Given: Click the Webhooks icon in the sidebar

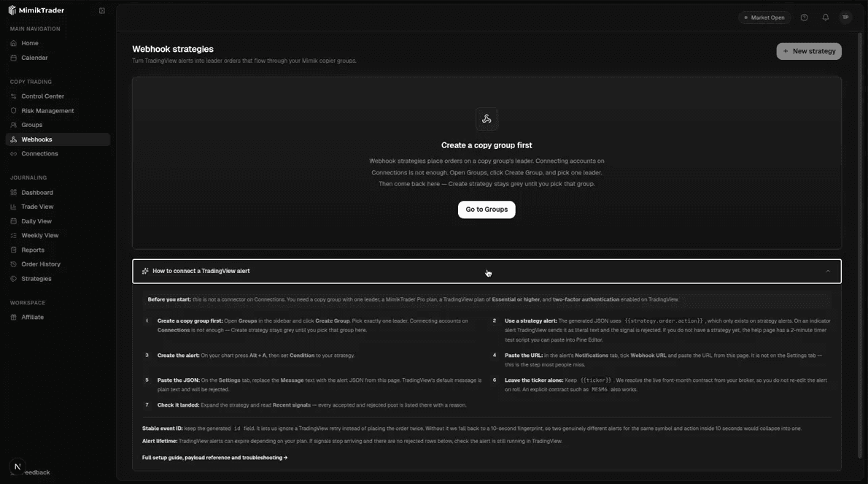Looking at the screenshot, I should [x=14, y=139].
